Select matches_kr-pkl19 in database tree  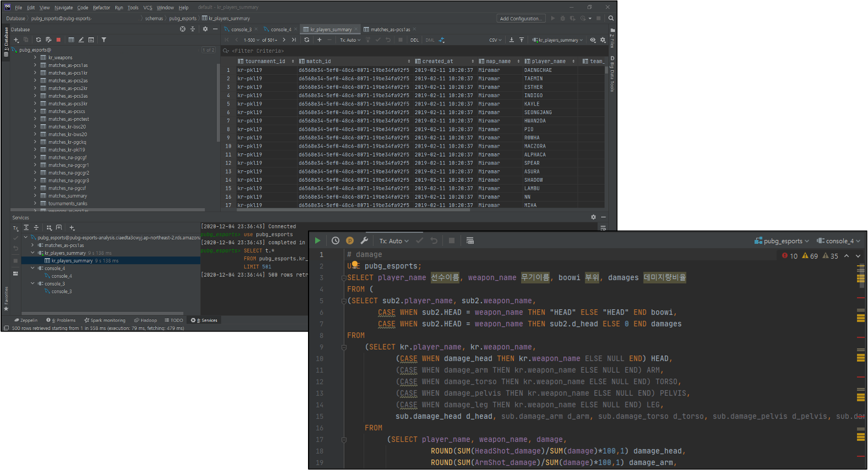click(x=66, y=149)
